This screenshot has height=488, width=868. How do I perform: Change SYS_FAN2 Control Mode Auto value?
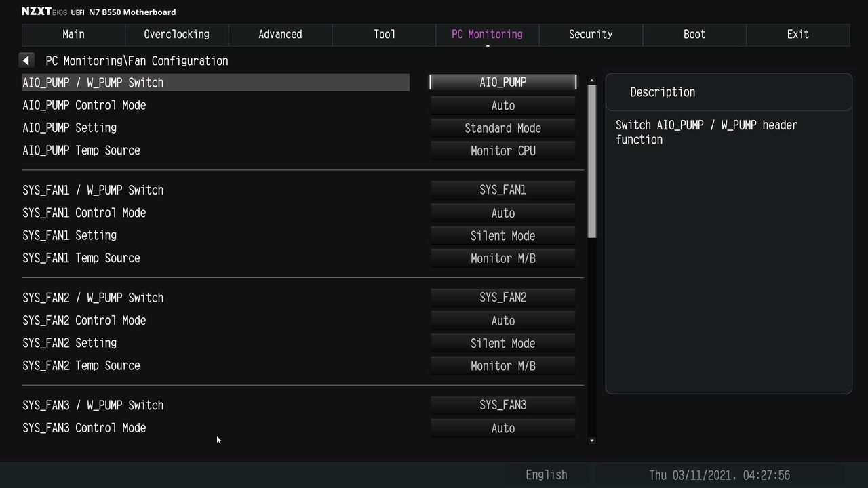pos(503,321)
